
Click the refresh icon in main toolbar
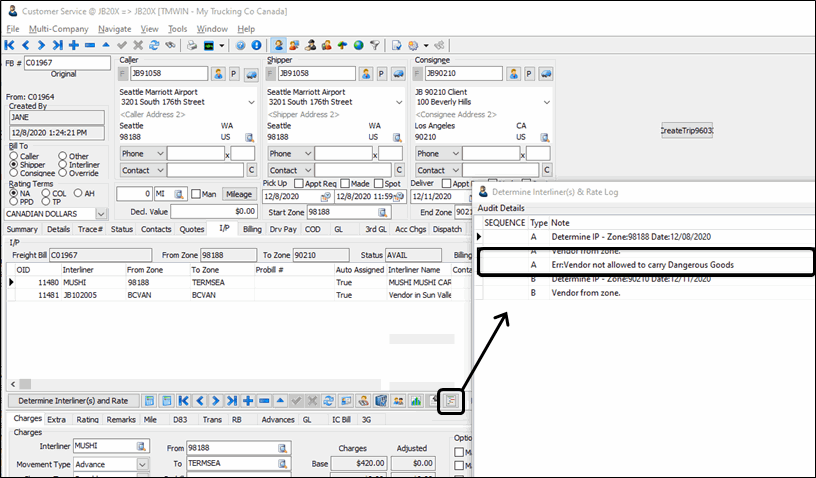coord(154,45)
